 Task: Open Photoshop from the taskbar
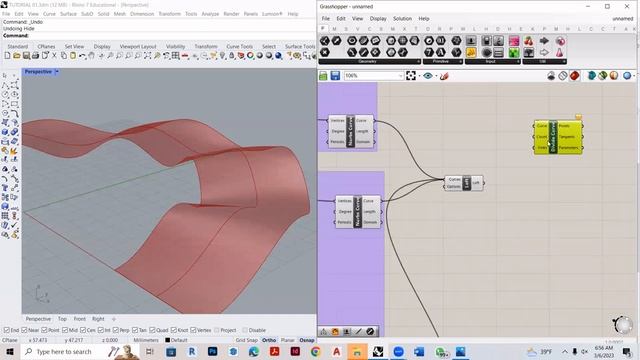click(212, 351)
